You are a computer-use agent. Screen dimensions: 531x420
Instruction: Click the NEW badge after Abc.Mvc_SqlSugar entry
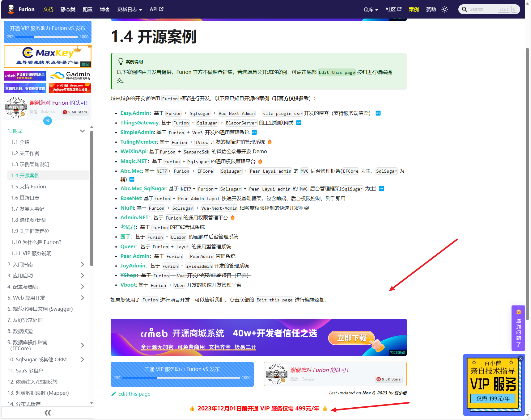381,189
